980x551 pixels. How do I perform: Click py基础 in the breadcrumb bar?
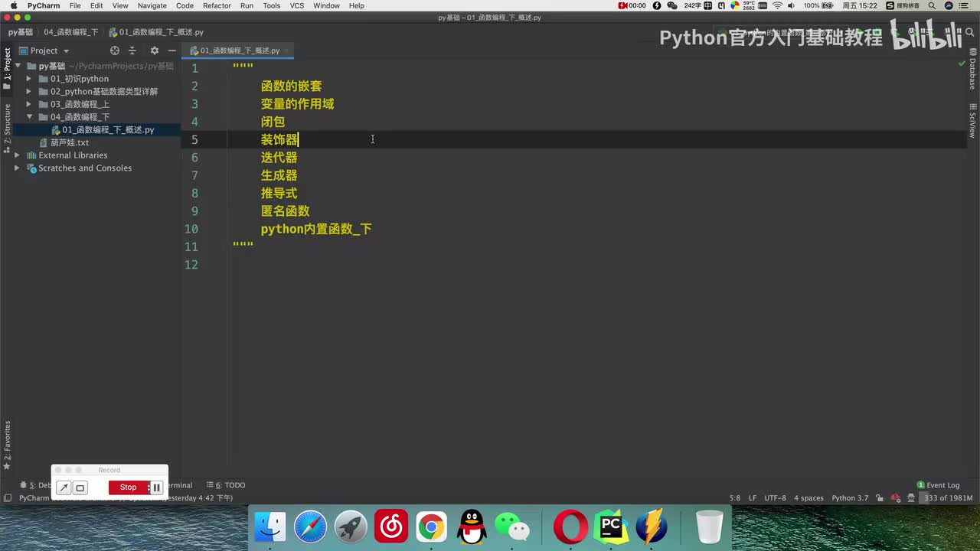(21, 32)
